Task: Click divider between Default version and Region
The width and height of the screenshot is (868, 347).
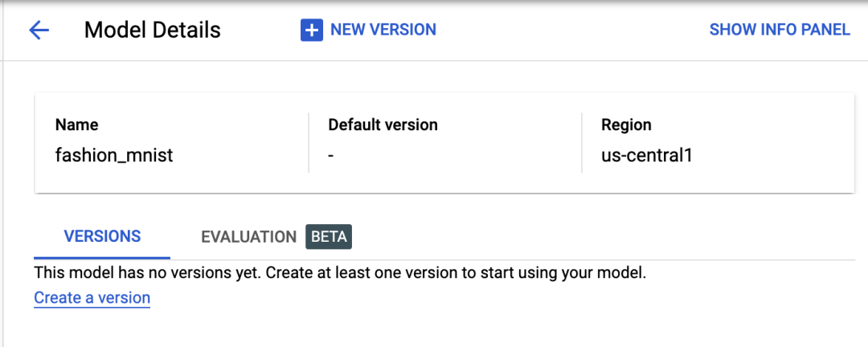Action: click(x=582, y=142)
